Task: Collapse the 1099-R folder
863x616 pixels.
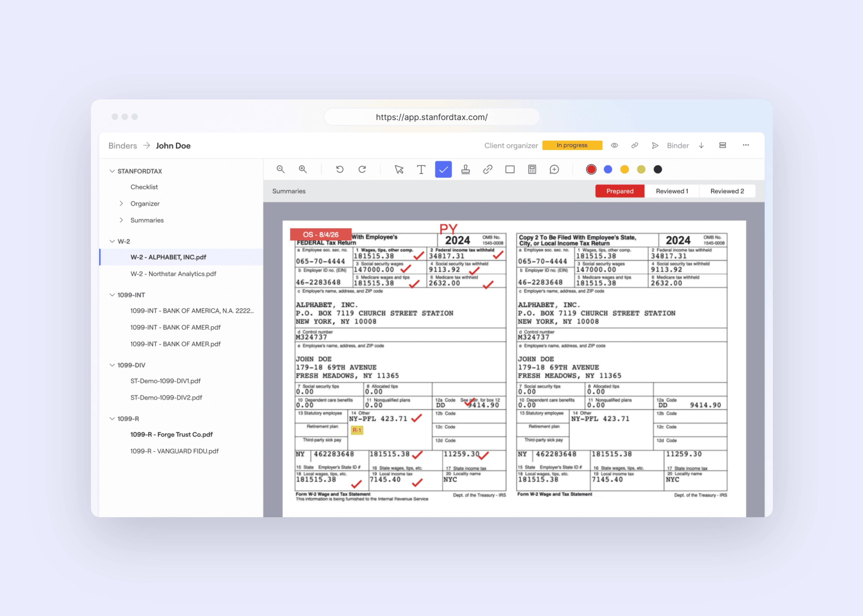Action: [x=112, y=418]
